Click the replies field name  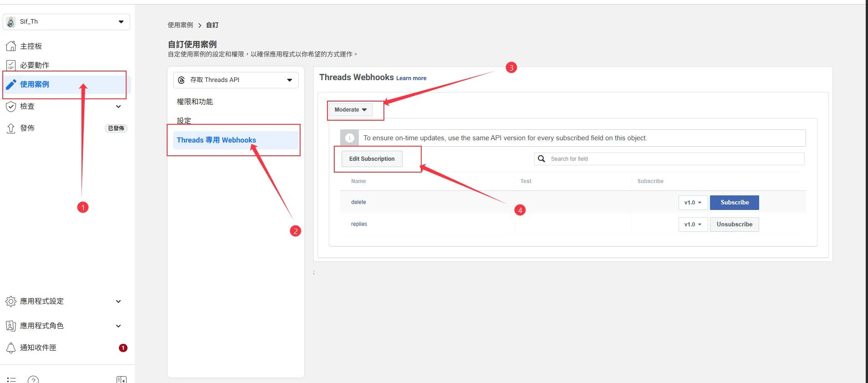coord(359,224)
